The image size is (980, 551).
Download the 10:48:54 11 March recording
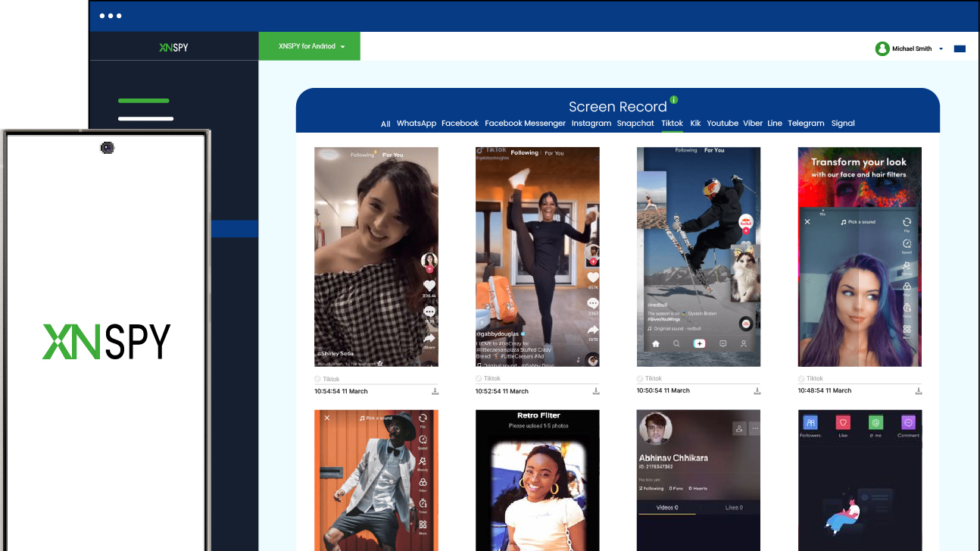pyautogui.click(x=918, y=391)
